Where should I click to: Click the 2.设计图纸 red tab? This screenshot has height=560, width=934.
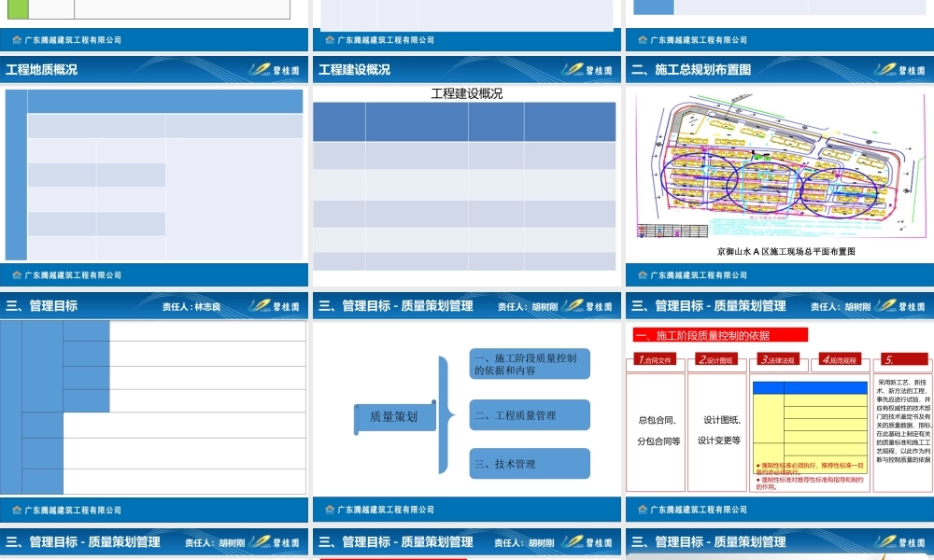click(x=716, y=359)
